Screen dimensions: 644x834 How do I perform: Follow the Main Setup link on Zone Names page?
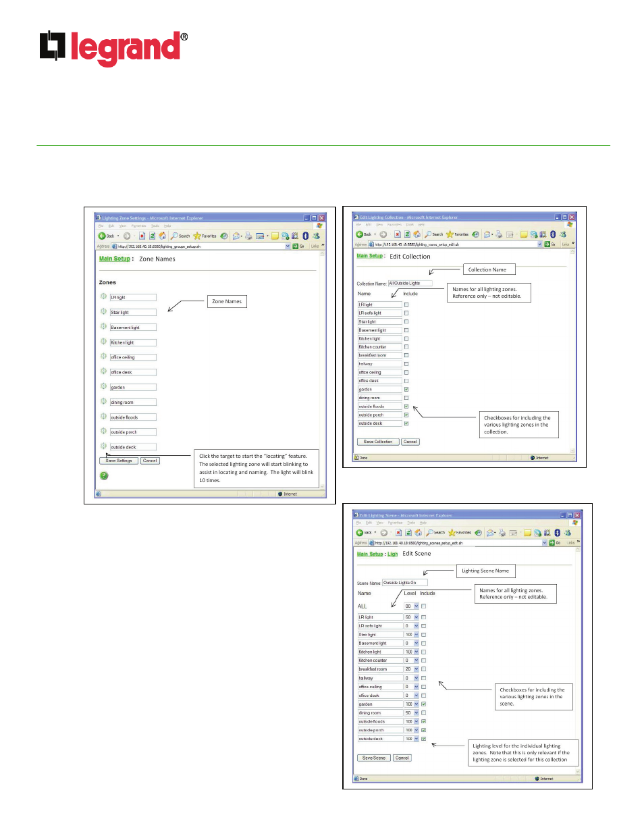click(114, 259)
